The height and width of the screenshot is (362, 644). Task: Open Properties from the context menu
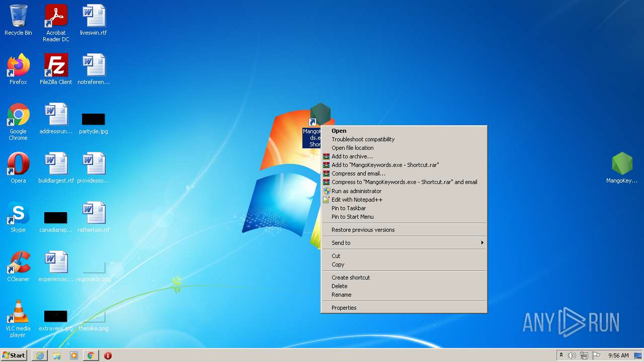[404, 308]
